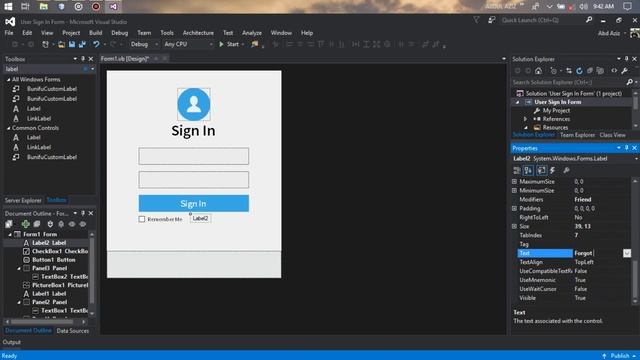Viewport: 640px width, 360px height.
Task: Open the Any CPU platform dropdown
Action: [188, 44]
